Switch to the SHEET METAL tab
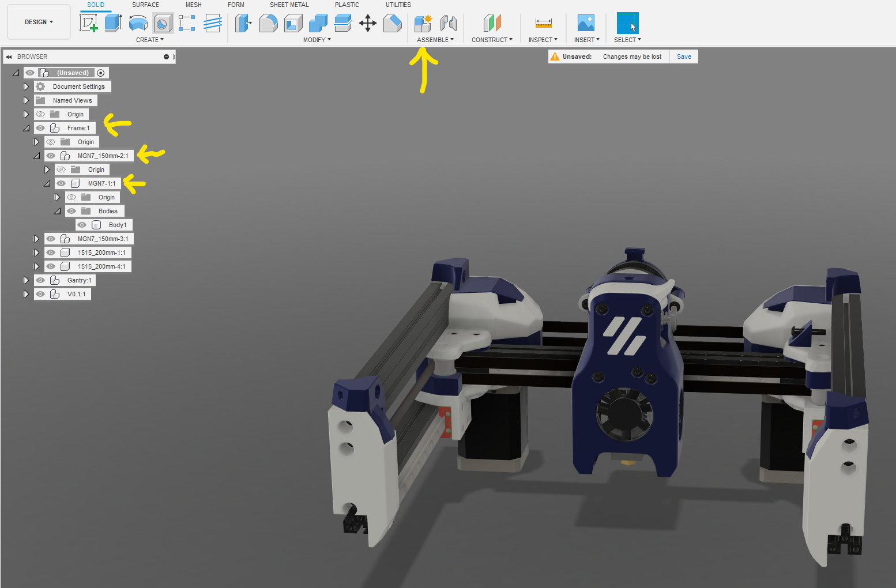The height and width of the screenshot is (588, 896). click(x=289, y=5)
